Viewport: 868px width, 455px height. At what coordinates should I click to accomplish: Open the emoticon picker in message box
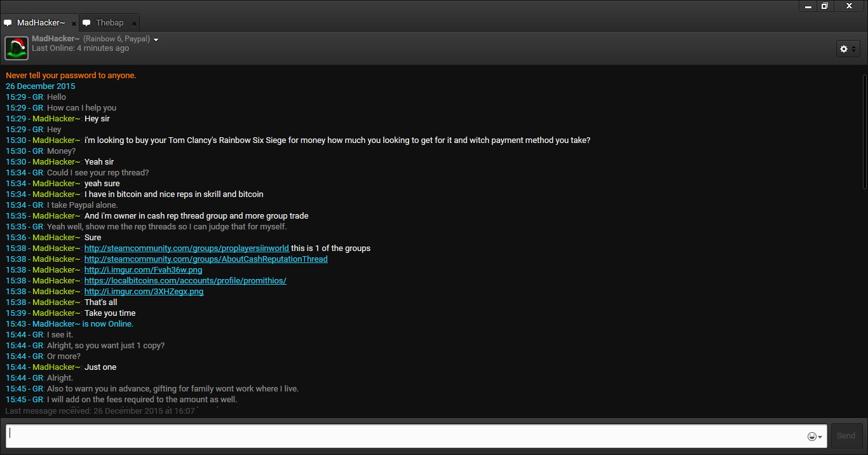click(815, 437)
